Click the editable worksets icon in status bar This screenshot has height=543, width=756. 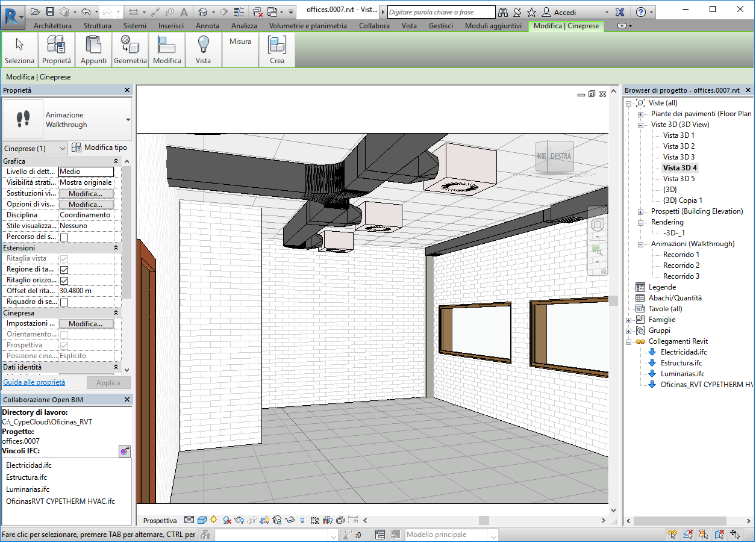pos(206,535)
